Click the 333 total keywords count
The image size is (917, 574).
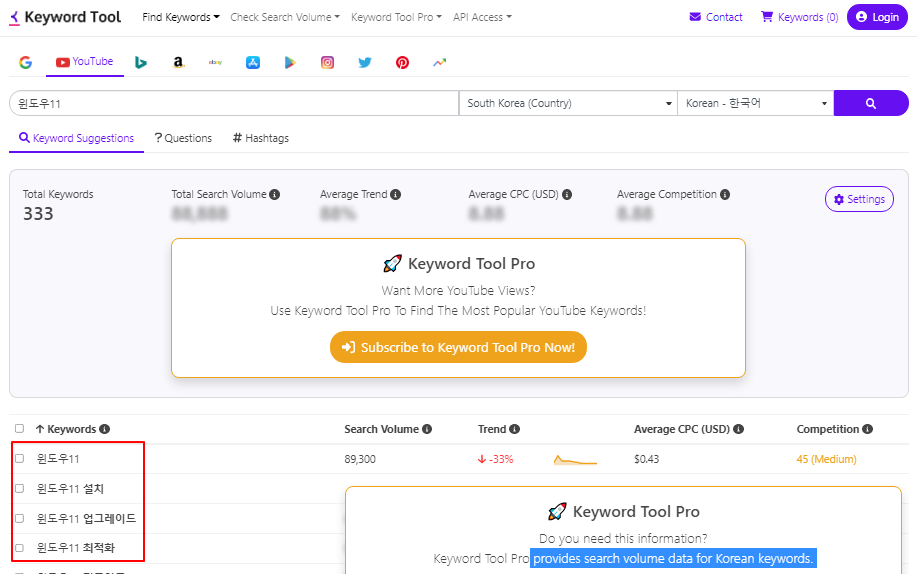tap(38, 214)
